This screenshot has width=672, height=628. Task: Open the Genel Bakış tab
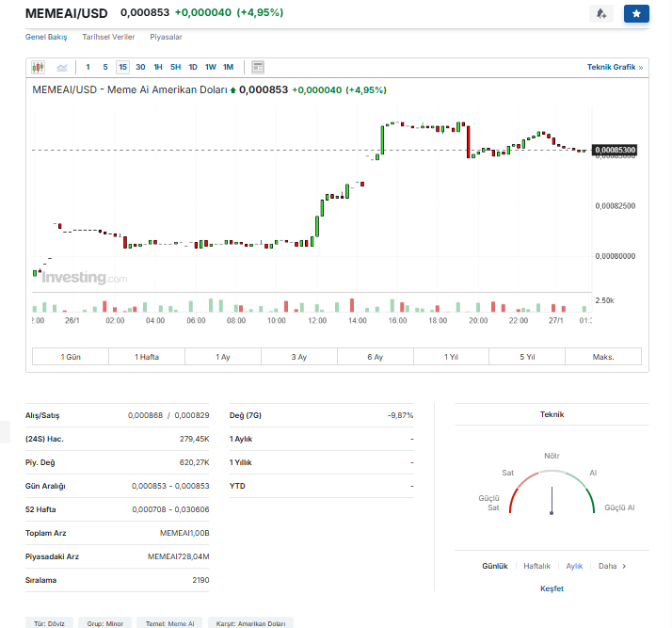pos(46,37)
